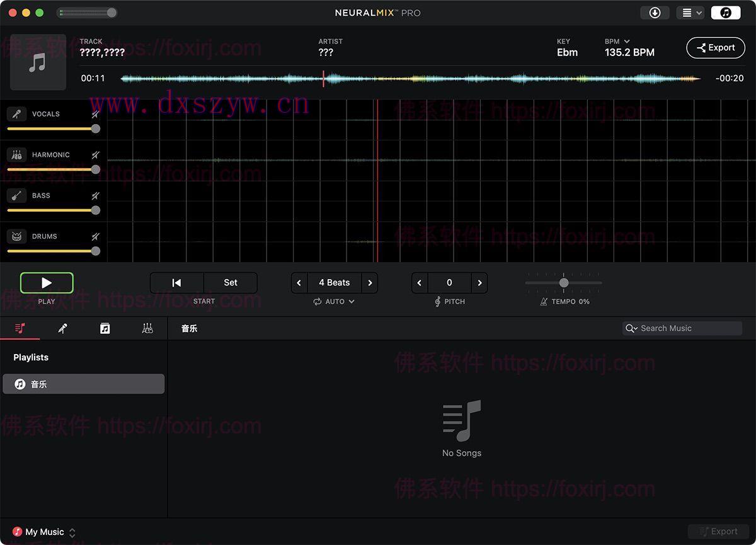Click the Harmonic instruments stem icon
The width and height of the screenshot is (756, 545).
17,155
